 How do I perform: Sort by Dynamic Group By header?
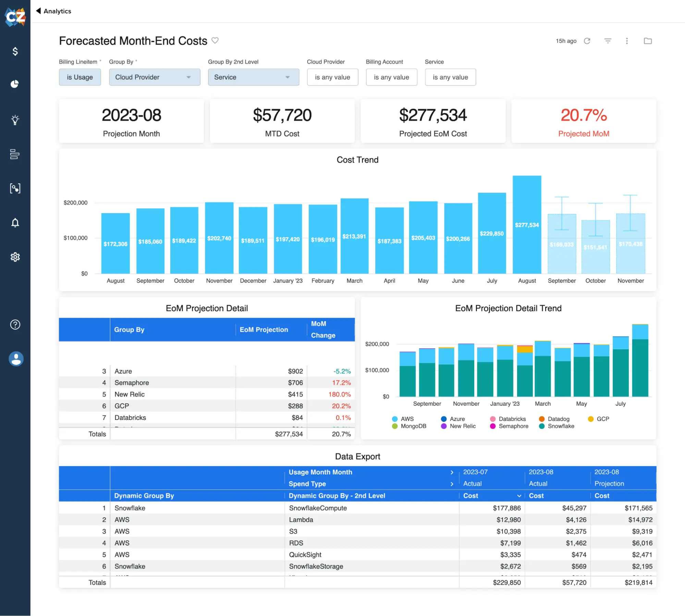[144, 496]
